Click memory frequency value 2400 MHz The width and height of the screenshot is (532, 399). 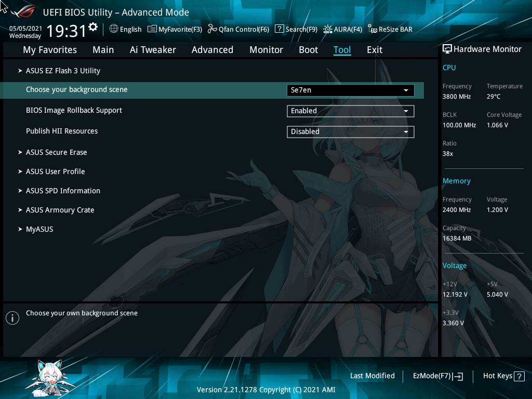457,210
